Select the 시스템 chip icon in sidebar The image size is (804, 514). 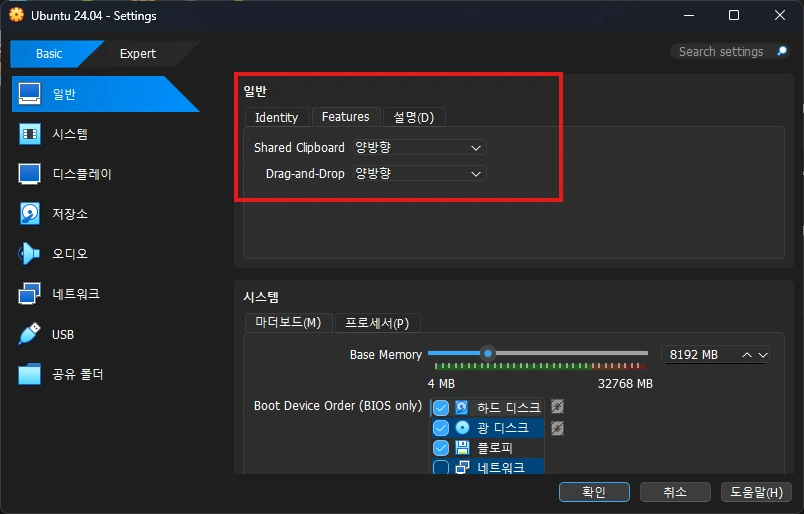[x=30, y=134]
